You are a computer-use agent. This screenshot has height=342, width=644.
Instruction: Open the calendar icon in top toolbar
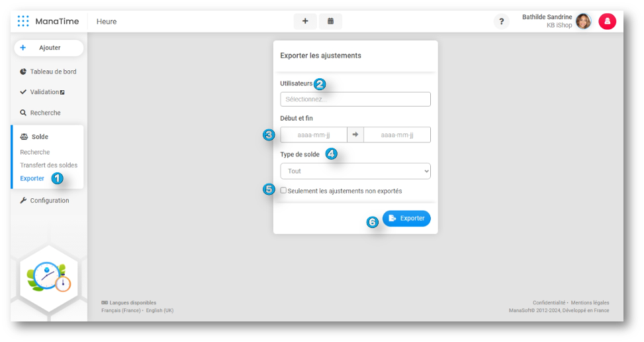[330, 21]
